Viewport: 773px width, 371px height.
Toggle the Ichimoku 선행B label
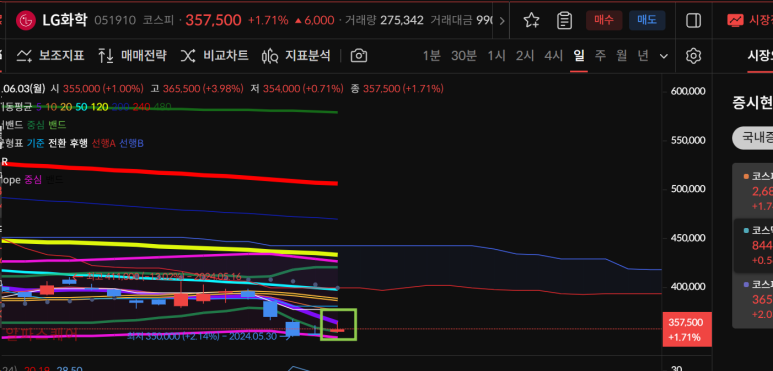(132, 143)
